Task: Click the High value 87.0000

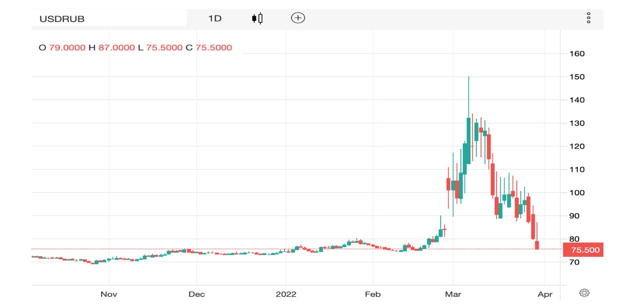Action: (116, 48)
